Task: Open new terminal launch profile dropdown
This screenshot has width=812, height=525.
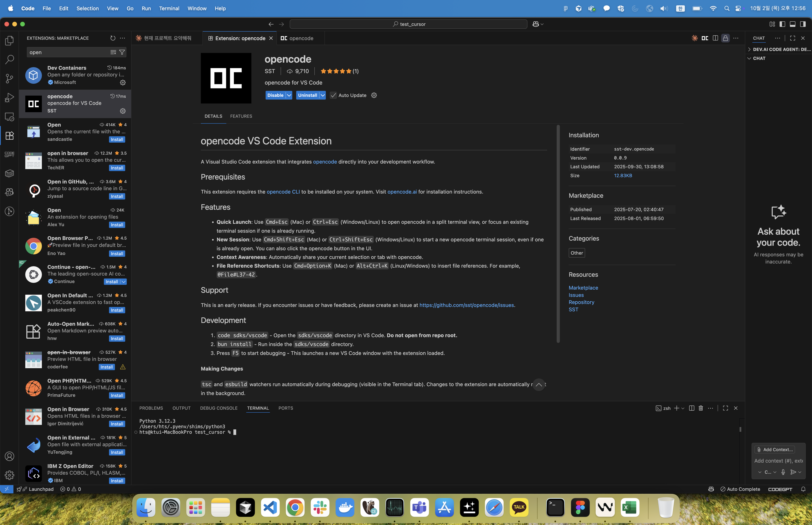Action: tap(683, 408)
